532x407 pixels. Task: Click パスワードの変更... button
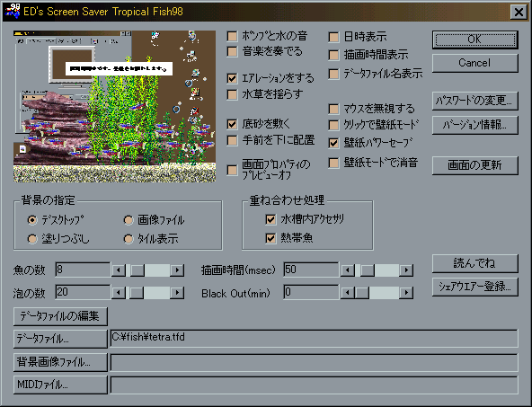(x=475, y=101)
